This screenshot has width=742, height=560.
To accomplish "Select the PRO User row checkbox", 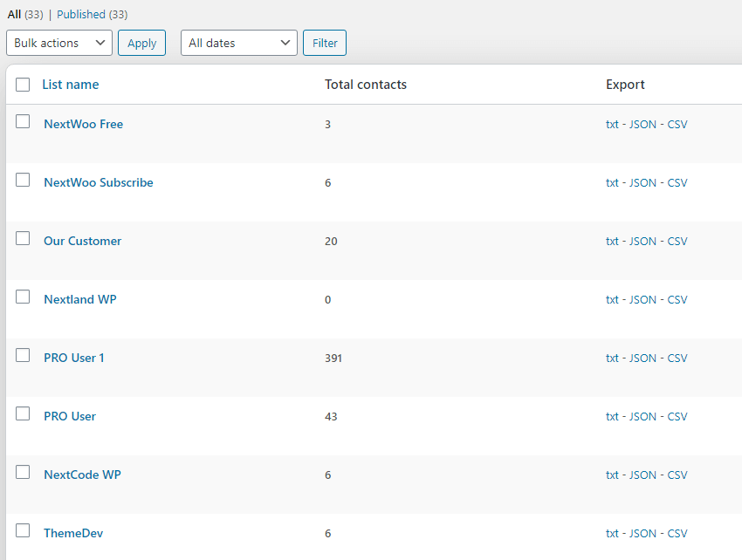I will 23,413.
